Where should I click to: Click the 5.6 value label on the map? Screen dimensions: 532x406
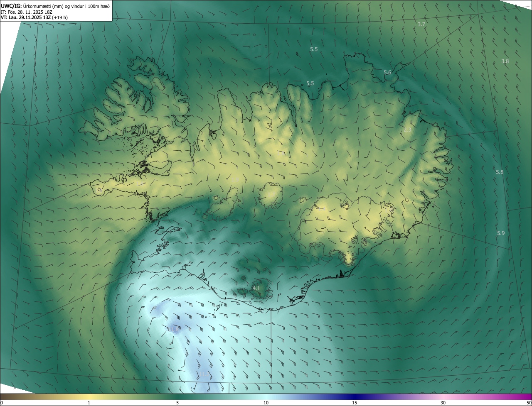pyautogui.click(x=387, y=73)
